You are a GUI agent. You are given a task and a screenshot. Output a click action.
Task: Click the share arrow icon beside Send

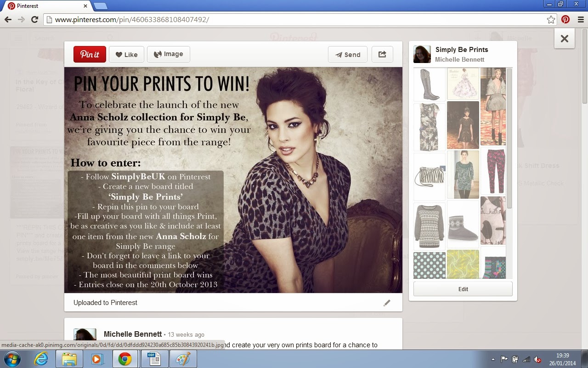click(x=382, y=54)
